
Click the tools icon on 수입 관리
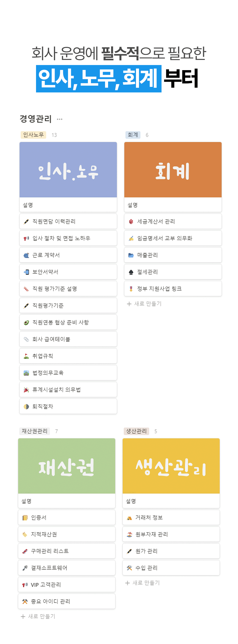click(x=129, y=568)
